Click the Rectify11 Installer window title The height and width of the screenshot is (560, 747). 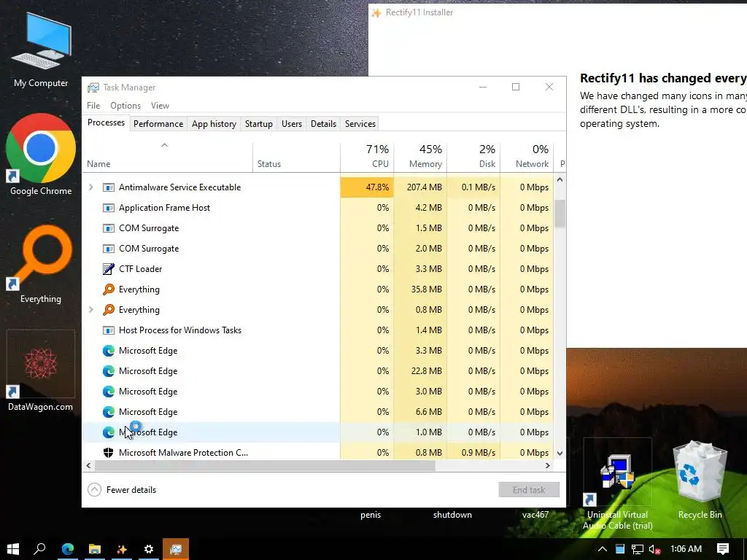[419, 12]
